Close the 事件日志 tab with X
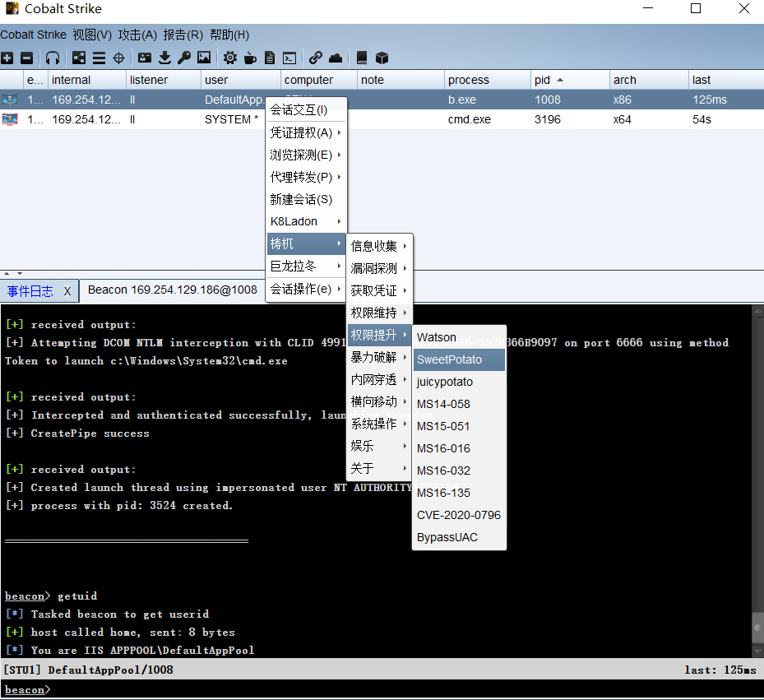 [67, 291]
